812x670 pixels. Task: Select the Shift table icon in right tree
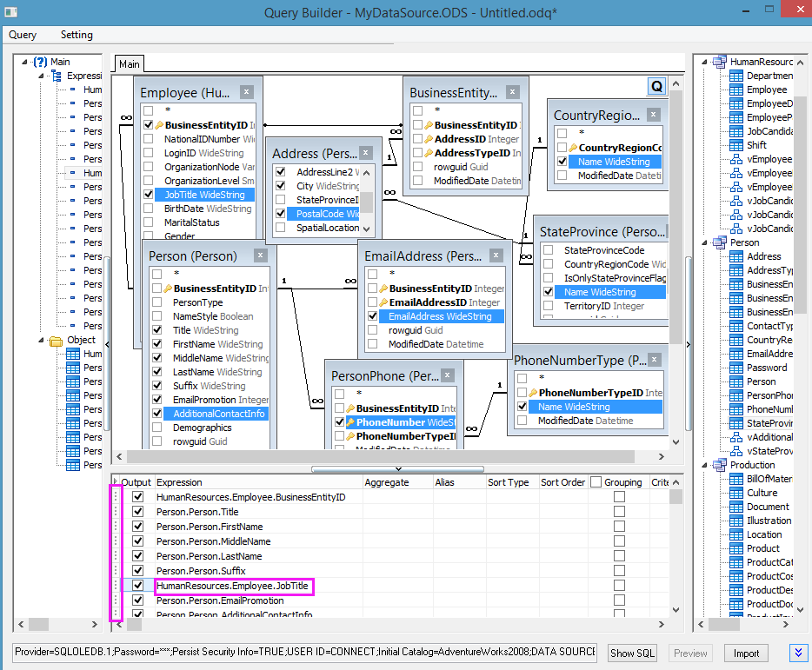tap(735, 145)
